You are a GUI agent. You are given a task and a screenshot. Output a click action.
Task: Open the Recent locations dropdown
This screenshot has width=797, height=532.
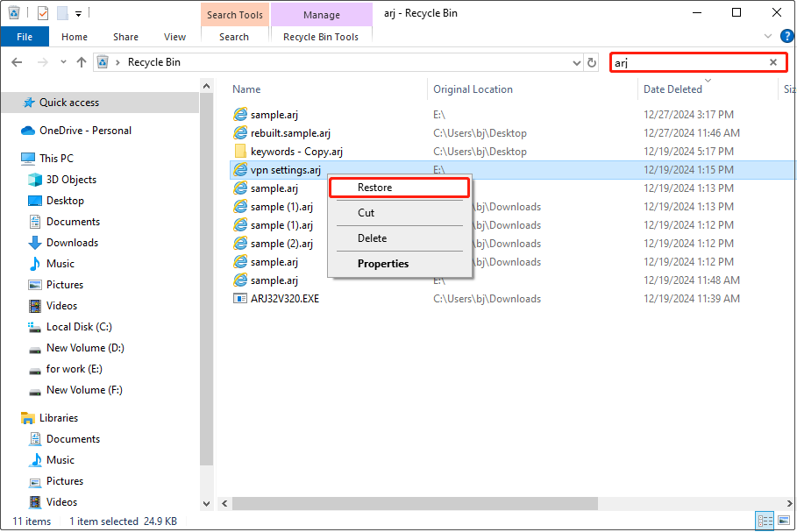click(x=63, y=62)
